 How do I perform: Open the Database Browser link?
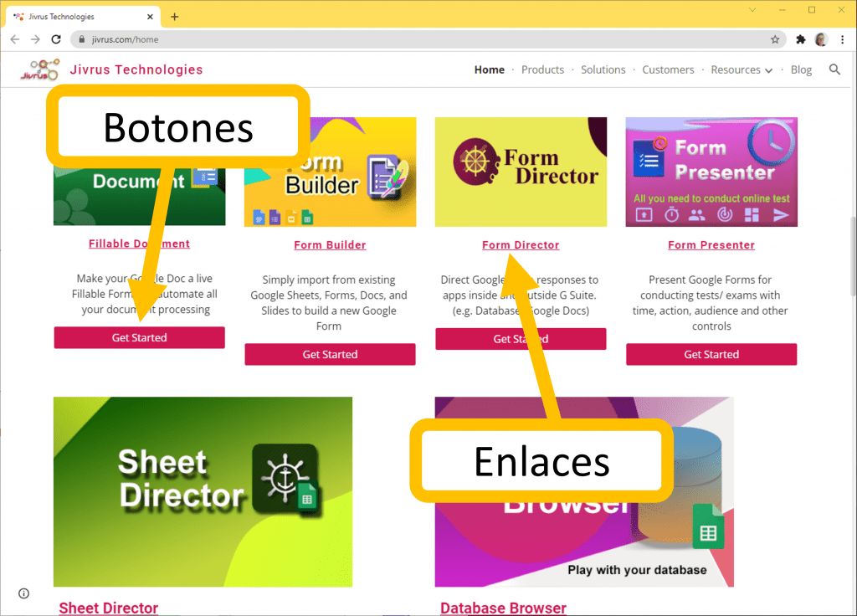coord(503,608)
